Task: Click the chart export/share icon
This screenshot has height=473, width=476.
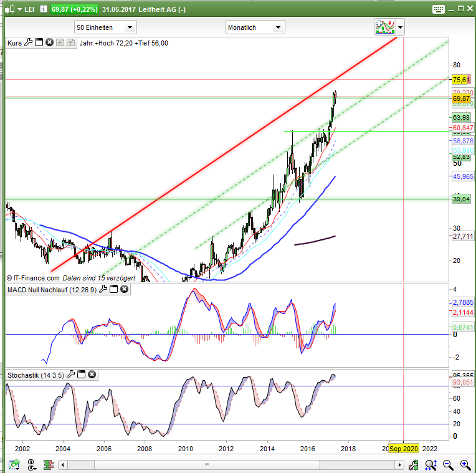Action: click(x=14, y=464)
